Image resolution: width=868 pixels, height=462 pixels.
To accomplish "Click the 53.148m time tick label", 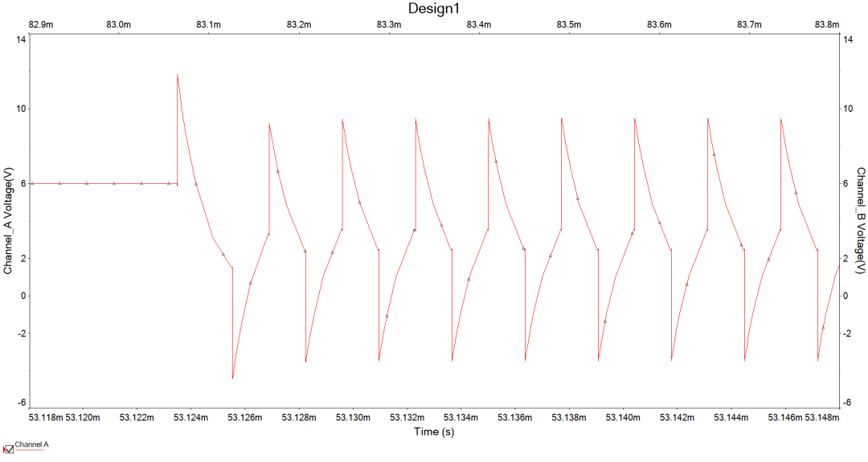I will tap(822, 418).
